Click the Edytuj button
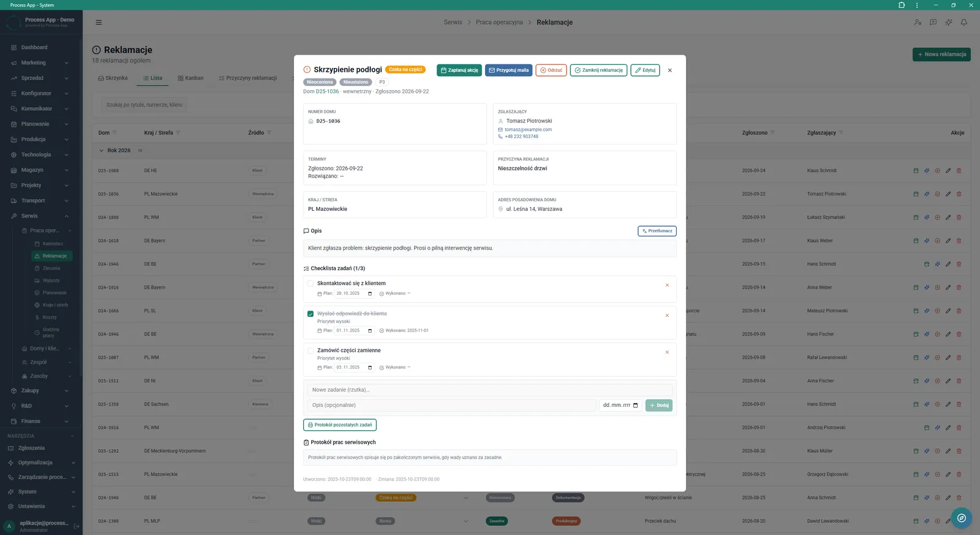 point(645,70)
